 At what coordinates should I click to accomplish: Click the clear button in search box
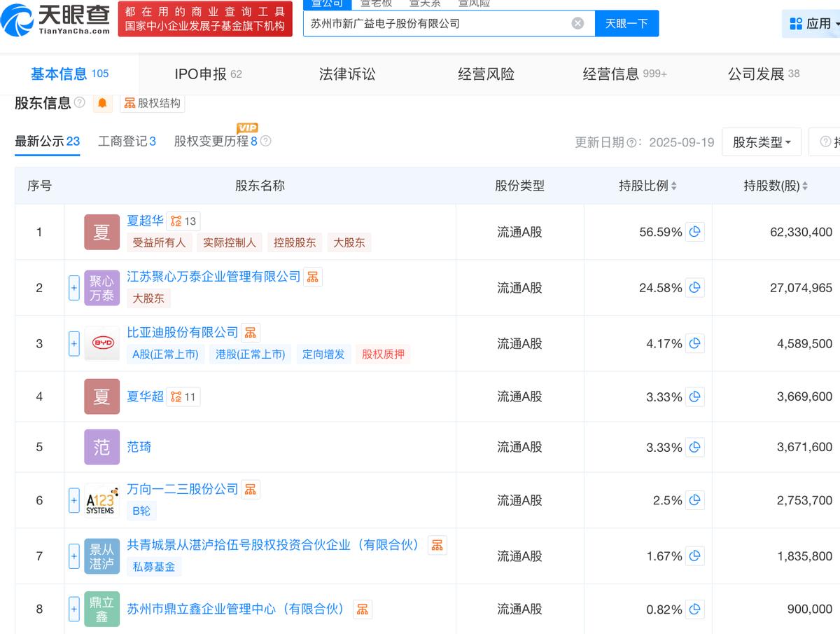pos(577,23)
